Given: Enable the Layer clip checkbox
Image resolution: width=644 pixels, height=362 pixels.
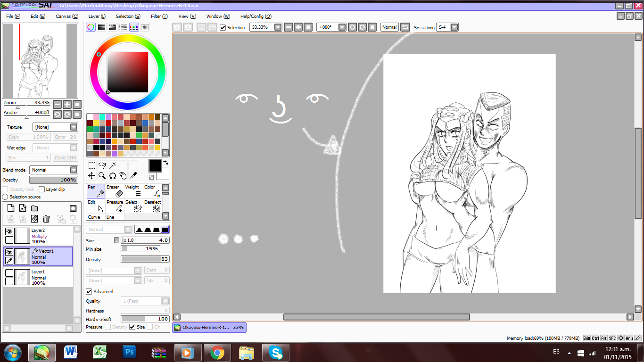Looking at the screenshot, I should click(41, 189).
